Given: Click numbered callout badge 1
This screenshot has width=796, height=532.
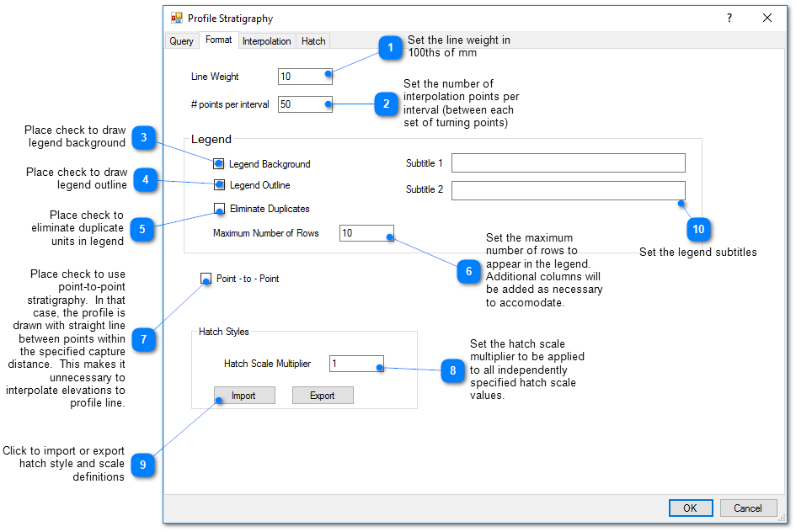Looking at the screenshot, I should point(390,49).
